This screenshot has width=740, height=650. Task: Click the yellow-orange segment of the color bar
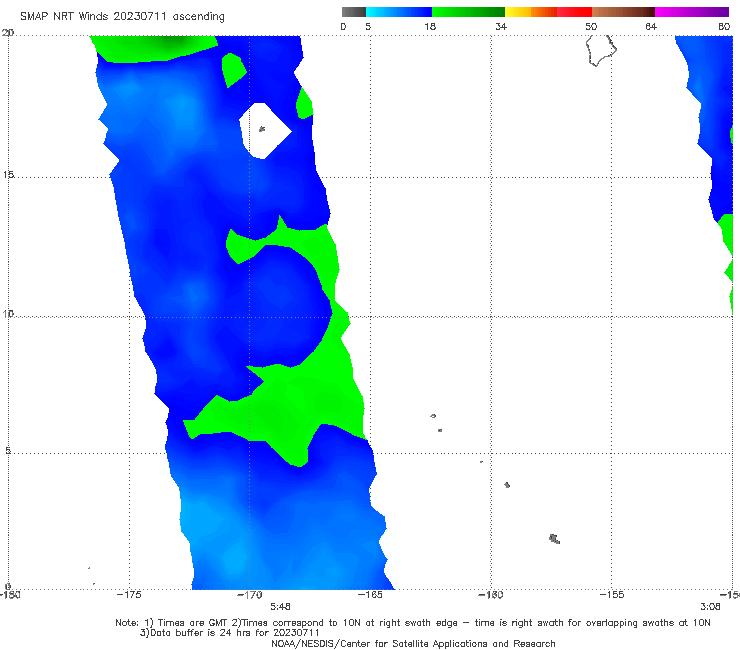[531, 12]
